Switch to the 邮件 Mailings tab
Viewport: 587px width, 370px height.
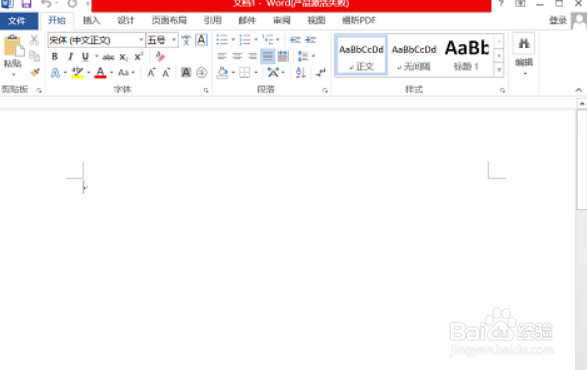[247, 20]
